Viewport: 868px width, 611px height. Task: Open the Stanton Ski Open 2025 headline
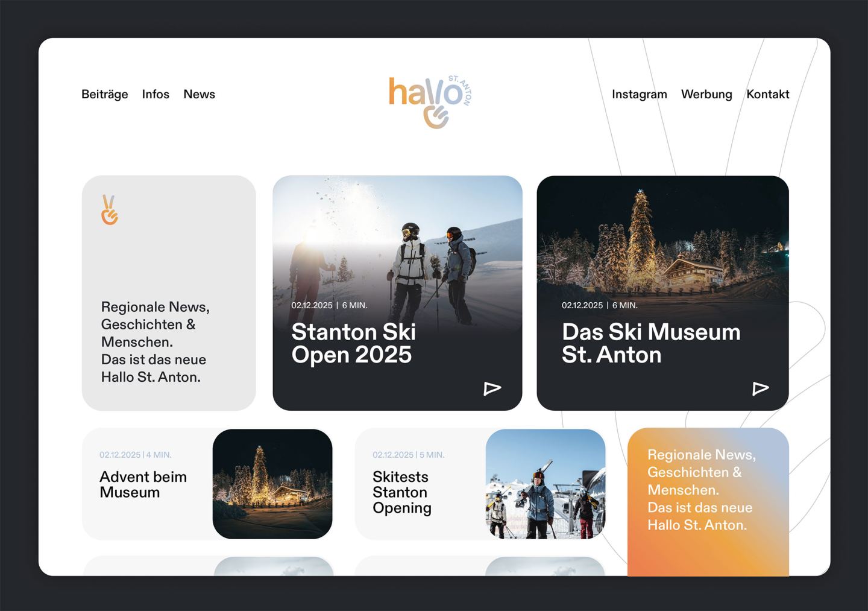pyautogui.click(x=354, y=343)
